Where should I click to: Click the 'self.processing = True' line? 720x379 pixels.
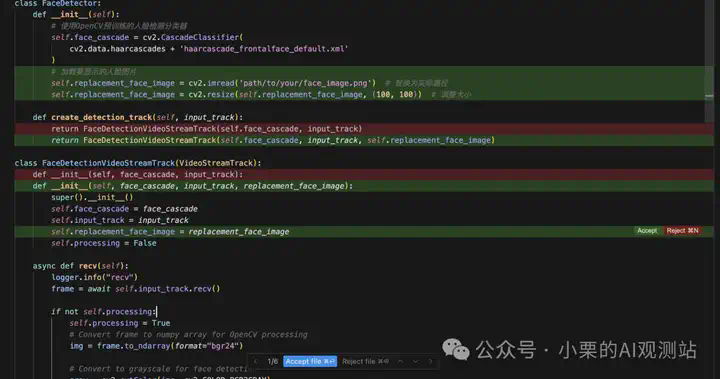point(120,323)
